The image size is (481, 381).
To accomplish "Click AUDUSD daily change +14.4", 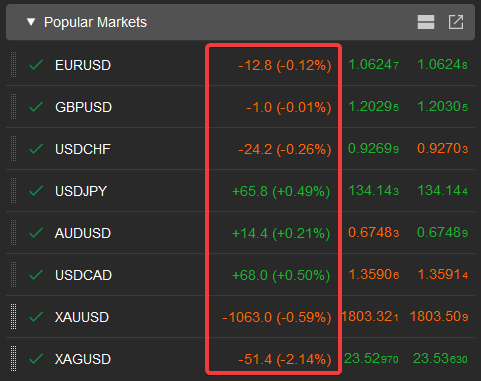I will [250, 233].
